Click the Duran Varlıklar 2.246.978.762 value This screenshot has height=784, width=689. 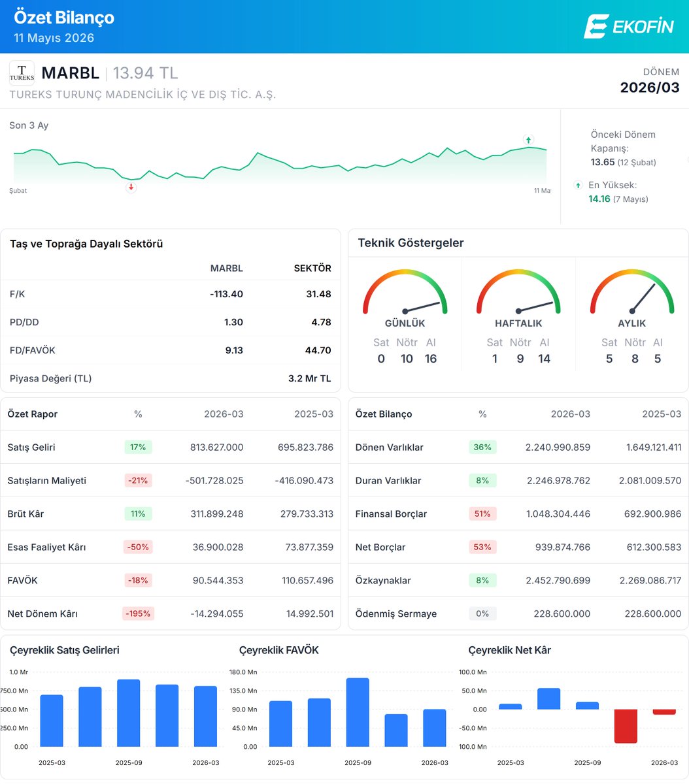click(x=558, y=481)
